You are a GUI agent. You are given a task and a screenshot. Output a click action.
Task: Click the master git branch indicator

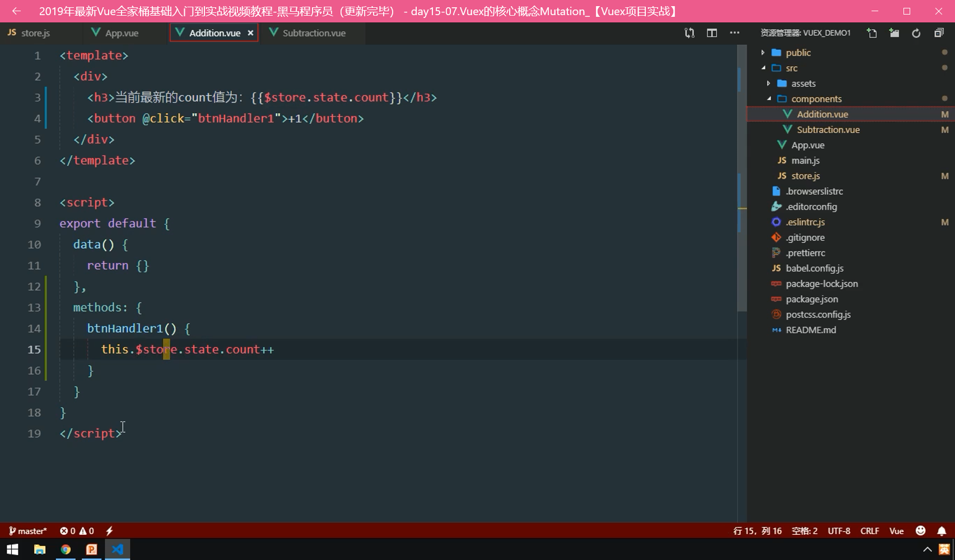28,531
